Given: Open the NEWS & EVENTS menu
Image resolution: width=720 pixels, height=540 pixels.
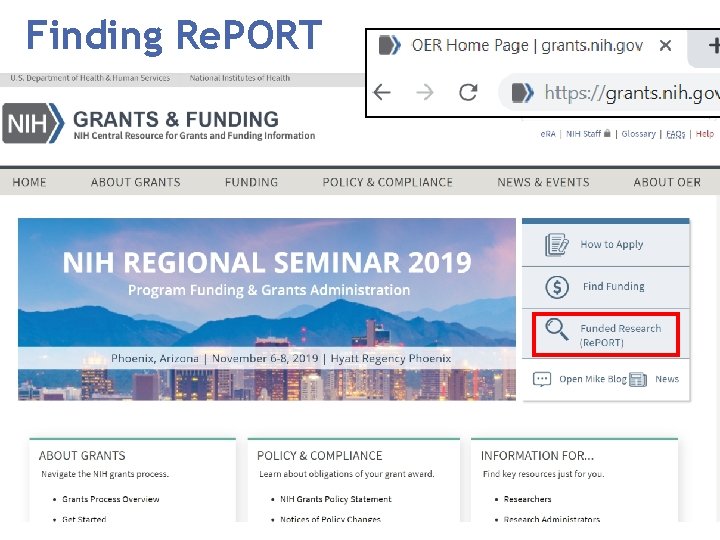Looking at the screenshot, I should click(x=543, y=182).
